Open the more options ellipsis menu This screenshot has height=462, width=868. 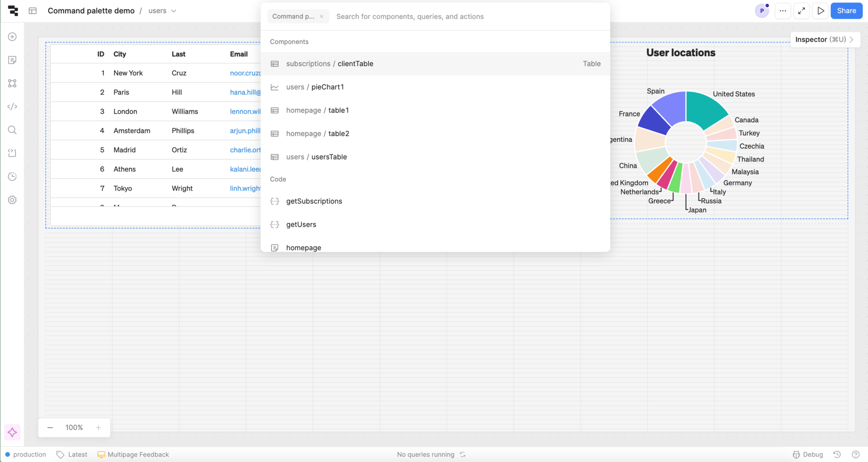[783, 11]
